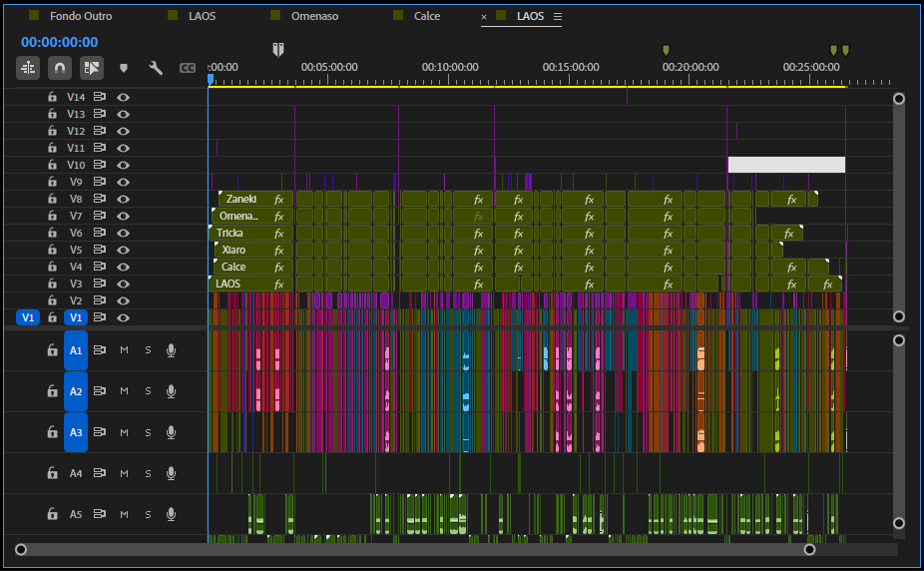Hide the V9 track output

click(x=123, y=182)
